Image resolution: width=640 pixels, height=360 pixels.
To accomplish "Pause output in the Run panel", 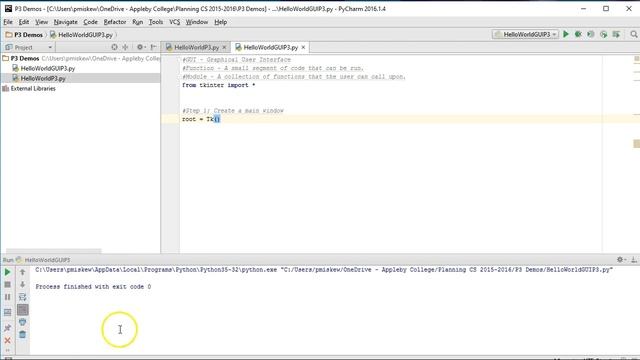I will coord(7,297).
